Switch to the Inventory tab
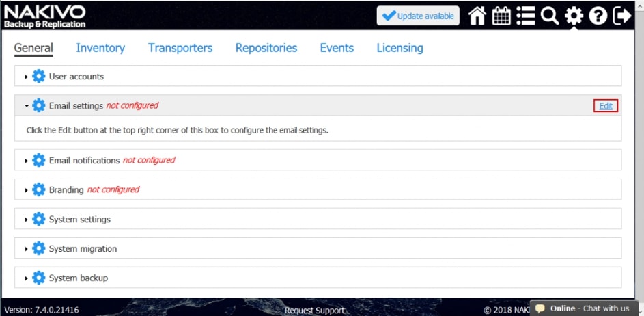 [100, 48]
